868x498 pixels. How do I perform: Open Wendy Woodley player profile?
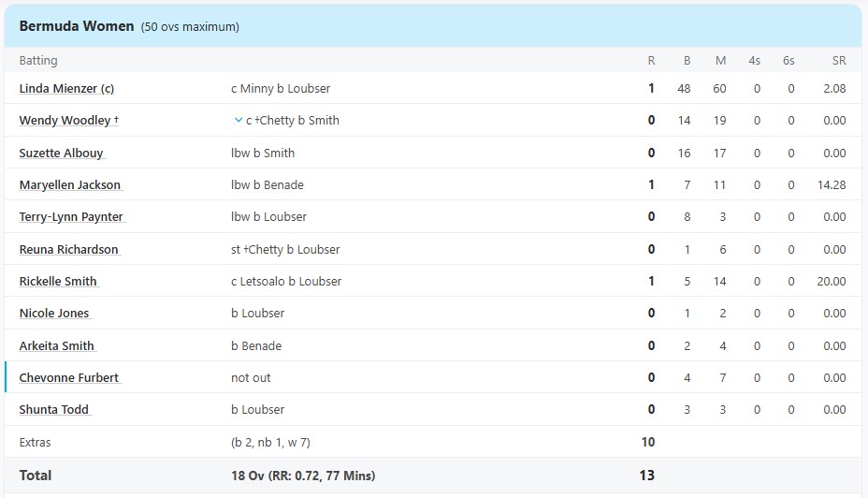[x=65, y=121]
